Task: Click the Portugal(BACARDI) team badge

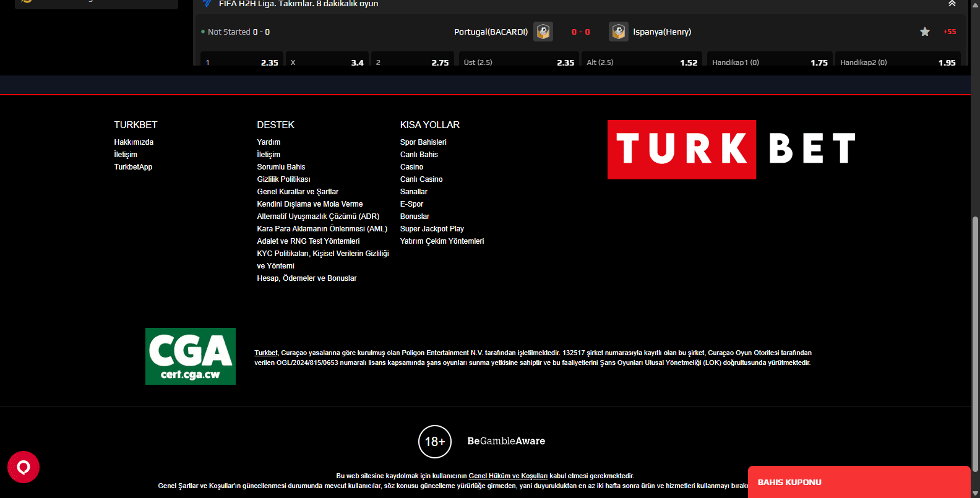Action: click(x=543, y=32)
